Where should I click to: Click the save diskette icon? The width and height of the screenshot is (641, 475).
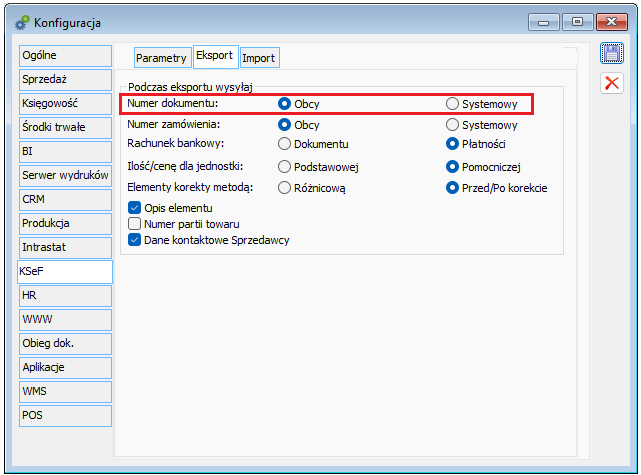(x=611, y=55)
